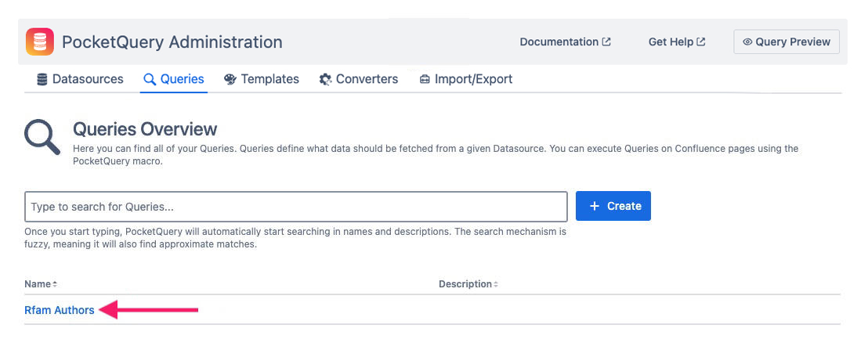This screenshot has height=350, width=868.
Task: Click the plus icon on Create button
Action: tap(595, 206)
